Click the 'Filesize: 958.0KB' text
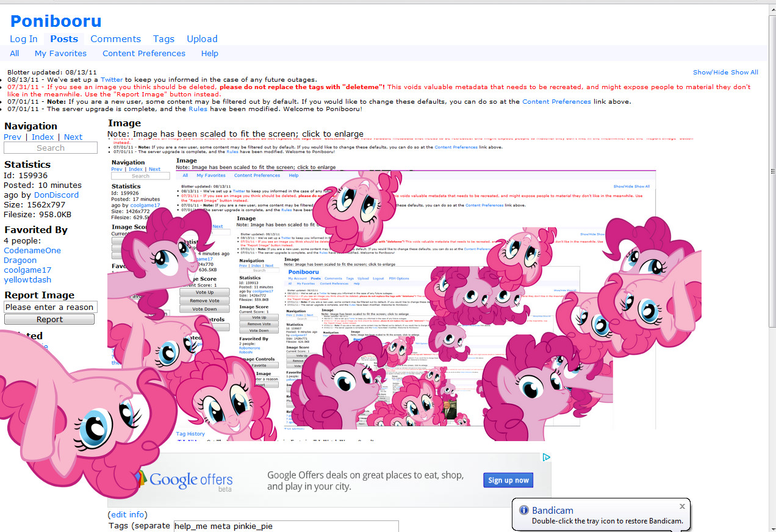776x532 pixels. click(37, 214)
